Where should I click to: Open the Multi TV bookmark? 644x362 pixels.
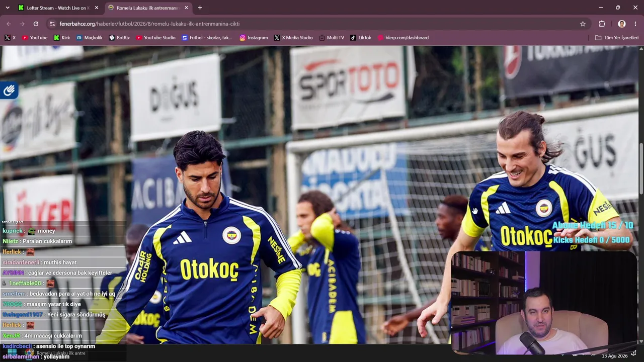pos(332,38)
